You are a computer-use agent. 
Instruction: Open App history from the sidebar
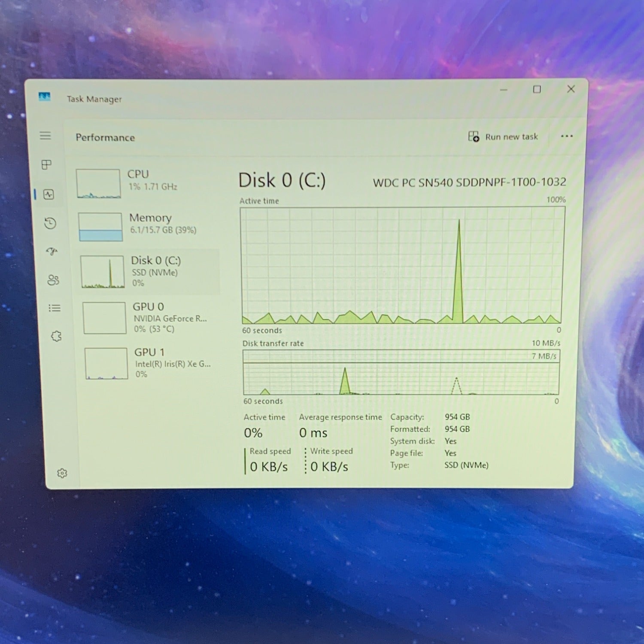(x=50, y=223)
